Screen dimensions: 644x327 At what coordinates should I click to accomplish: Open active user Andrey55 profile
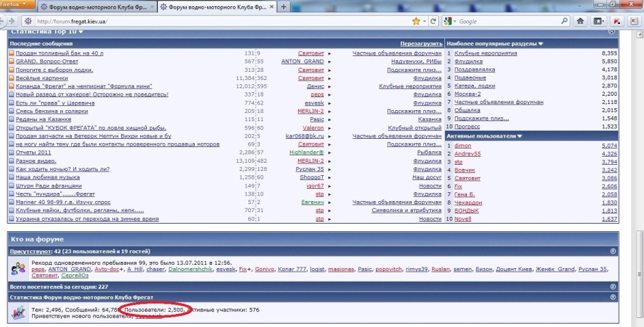click(x=468, y=154)
